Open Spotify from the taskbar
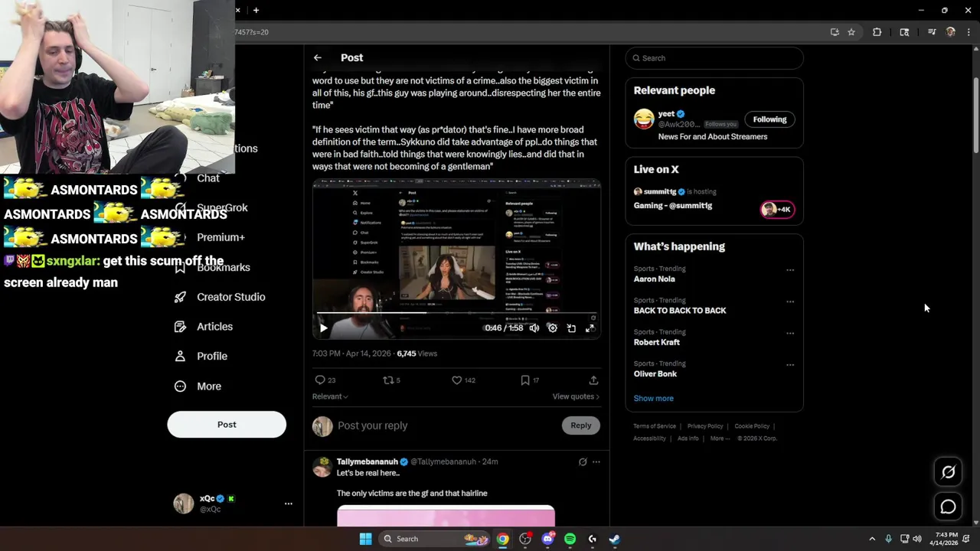 [x=570, y=539]
